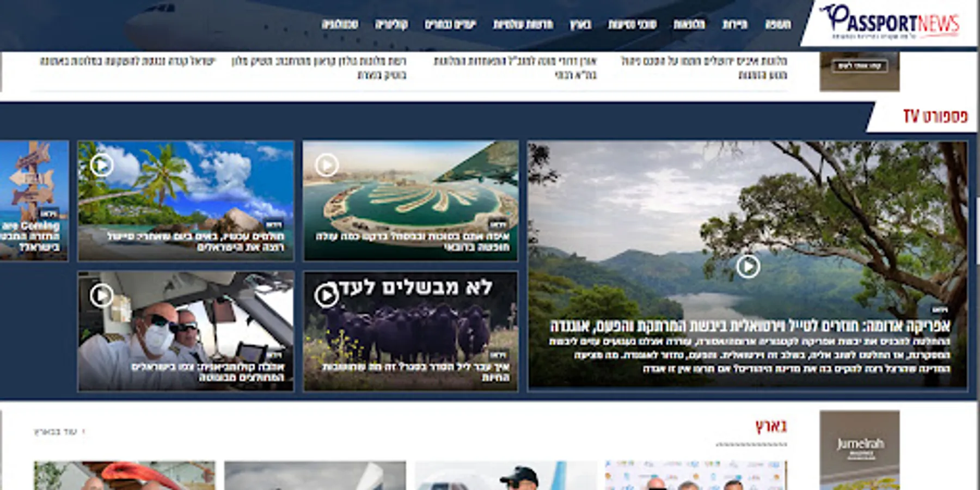
Task: Open the Jerusalem hotels agreement headline
Action: [704, 68]
